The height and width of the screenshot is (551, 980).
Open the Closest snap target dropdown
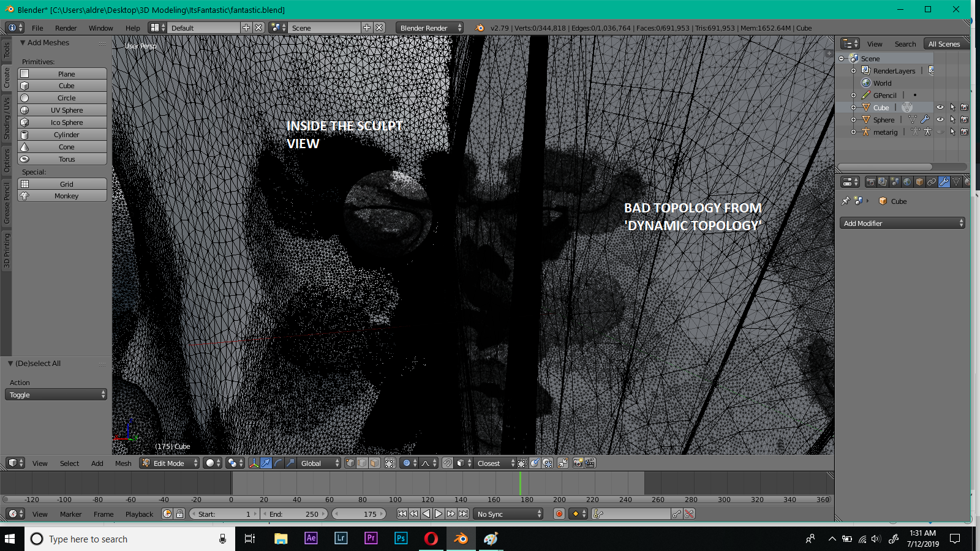pos(495,463)
